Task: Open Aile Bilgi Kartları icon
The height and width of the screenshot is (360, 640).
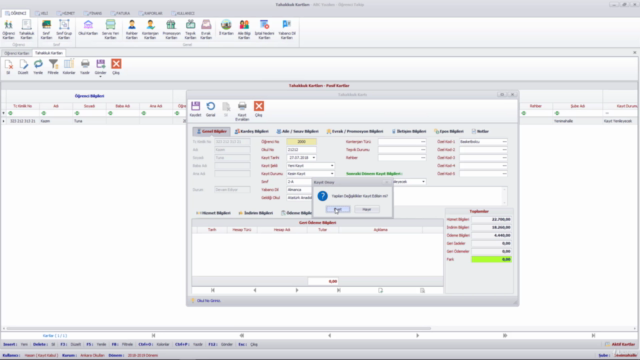Action: click(x=244, y=30)
